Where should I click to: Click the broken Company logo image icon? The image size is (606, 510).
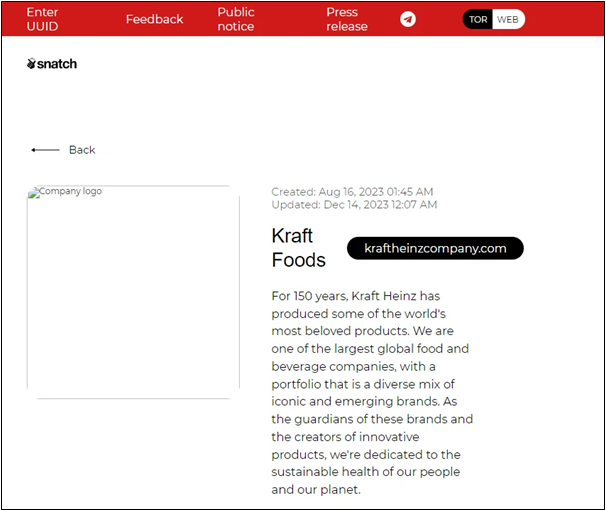click(x=32, y=192)
